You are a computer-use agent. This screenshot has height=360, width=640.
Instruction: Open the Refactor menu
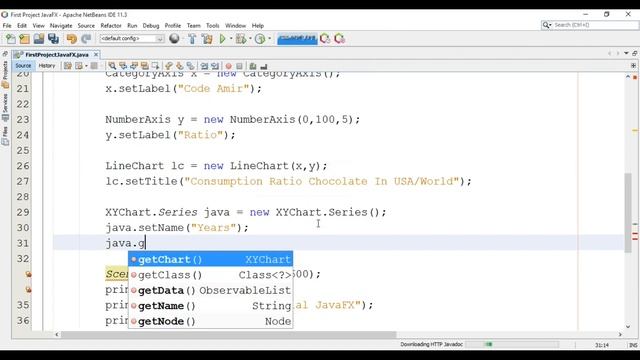click(111, 25)
